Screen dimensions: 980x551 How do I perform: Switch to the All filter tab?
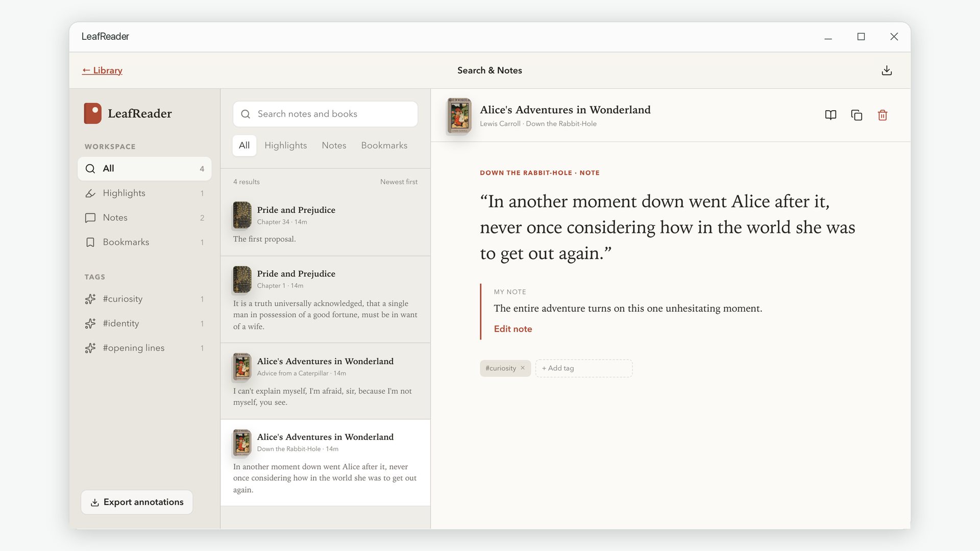(x=244, y=145)
